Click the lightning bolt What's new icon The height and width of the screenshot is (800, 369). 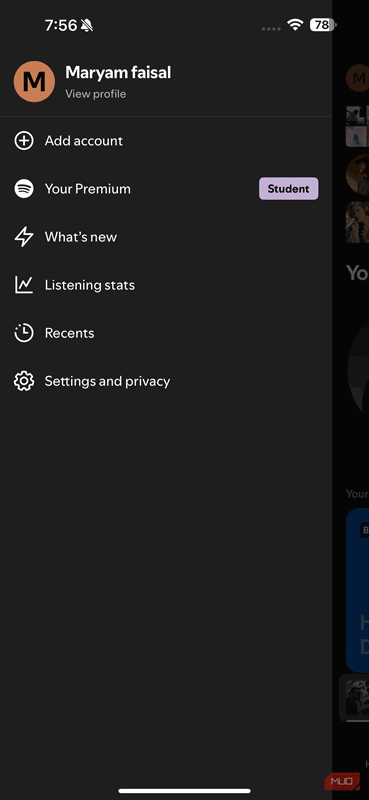click(x=24, y=237)
